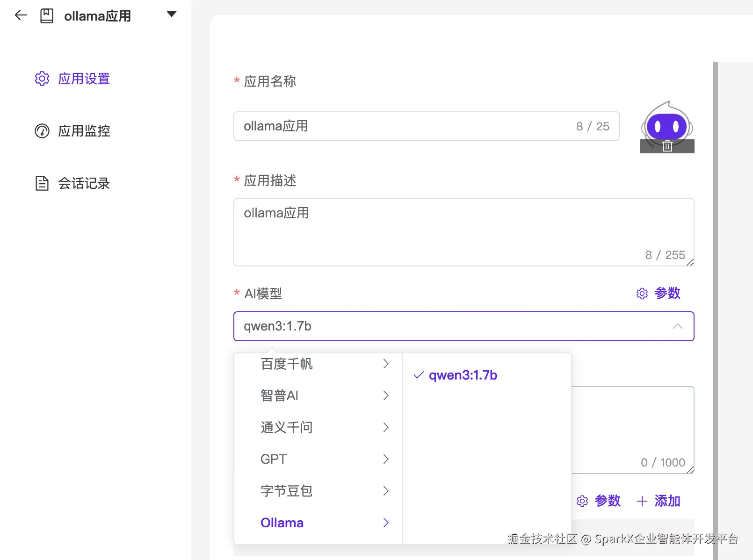Click the 应用名称 field label

[x=270, y=81]
